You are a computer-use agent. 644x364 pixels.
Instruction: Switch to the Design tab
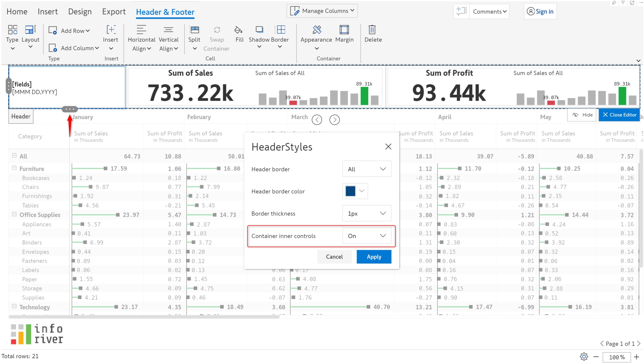(80, 12)
